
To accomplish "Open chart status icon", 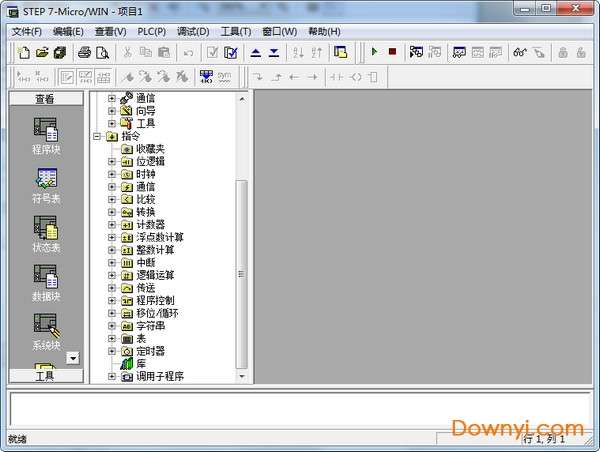I will (459, 52).
